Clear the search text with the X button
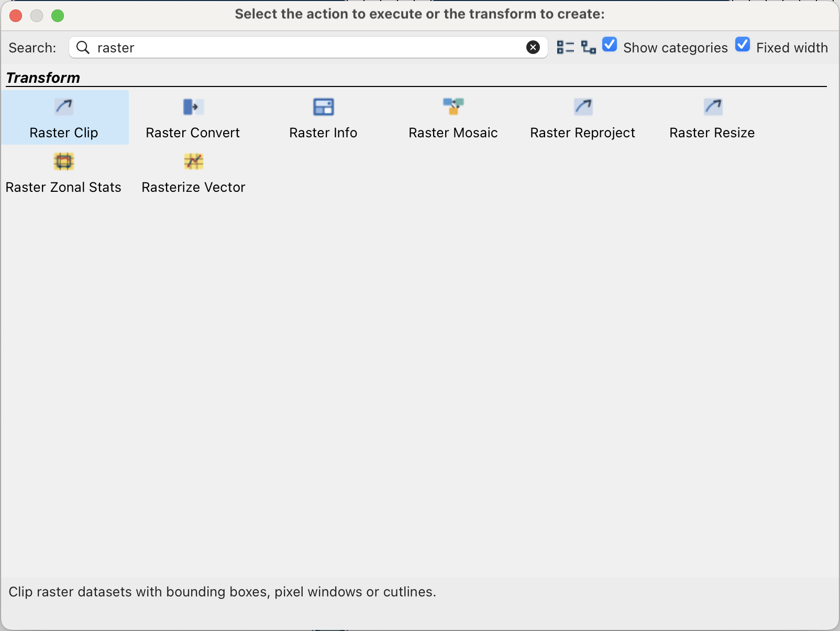Viewport: 840px width, 631px height. pyautogui.click(x=533, y=48)
